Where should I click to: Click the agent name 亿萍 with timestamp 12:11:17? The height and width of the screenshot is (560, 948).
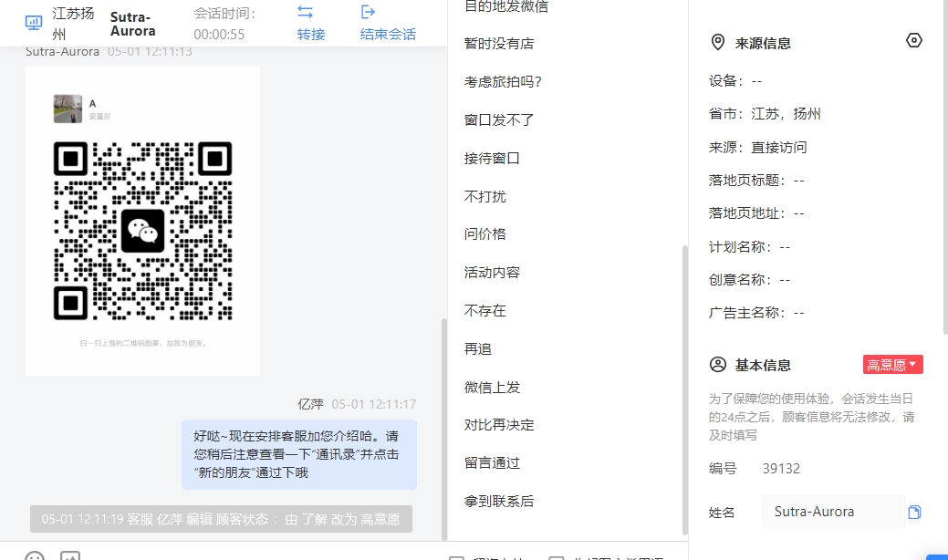pyautogui.click(x=357, y=404)
